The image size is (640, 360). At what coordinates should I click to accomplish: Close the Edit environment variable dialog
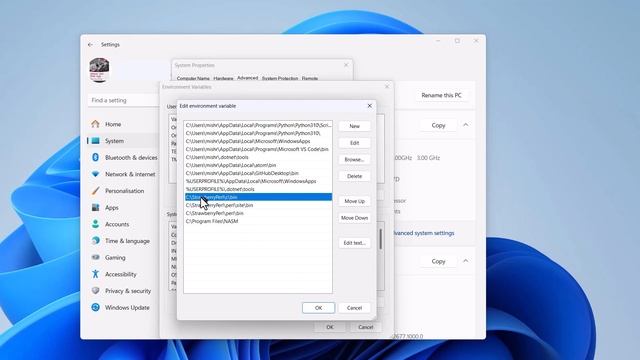pos(370,106)
